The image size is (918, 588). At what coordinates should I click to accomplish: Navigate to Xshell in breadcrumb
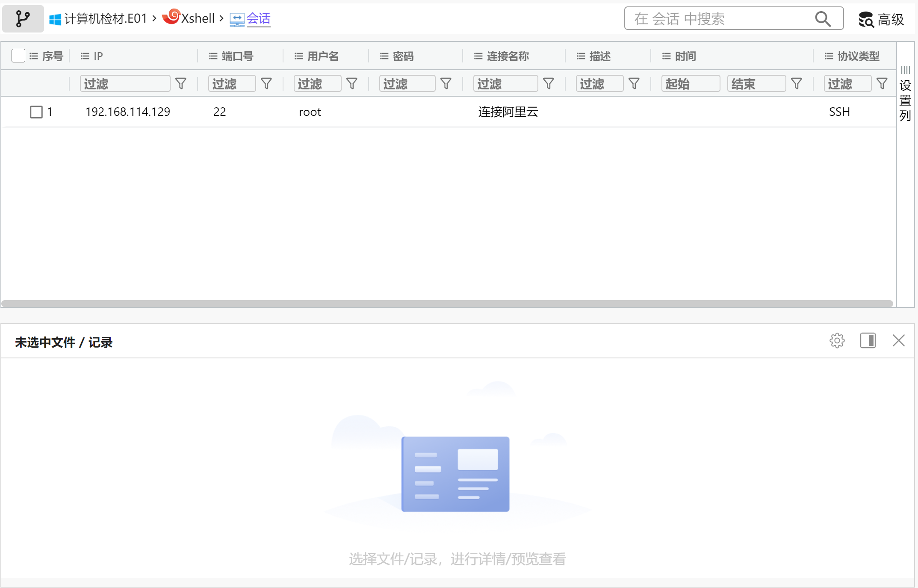pos(198,18)
